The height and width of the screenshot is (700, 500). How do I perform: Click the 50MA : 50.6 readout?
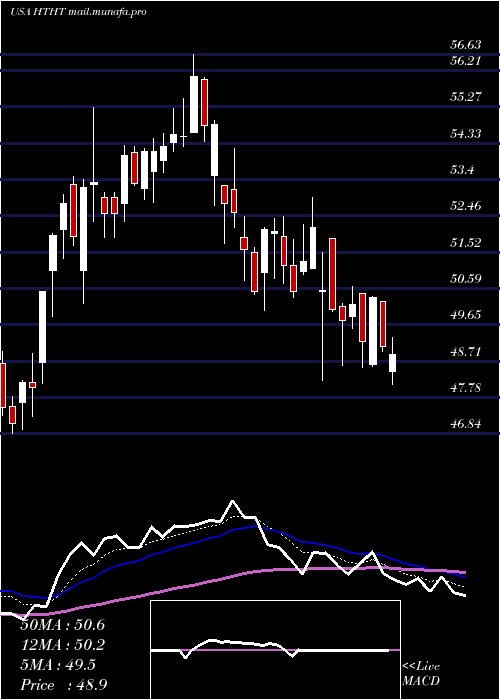[62, 625]
